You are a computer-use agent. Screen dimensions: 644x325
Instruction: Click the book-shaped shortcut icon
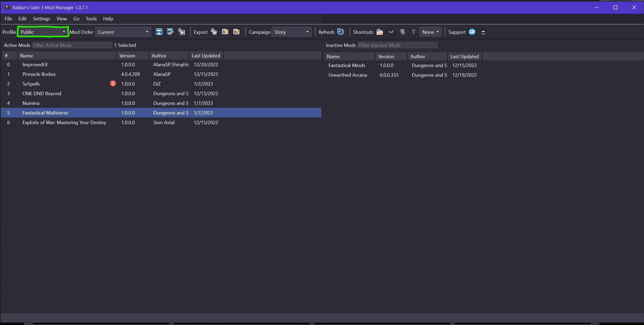[402, 32]
